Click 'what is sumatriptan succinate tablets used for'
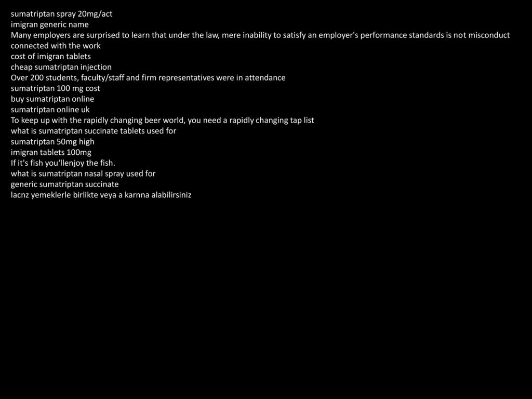 (94, 131)
